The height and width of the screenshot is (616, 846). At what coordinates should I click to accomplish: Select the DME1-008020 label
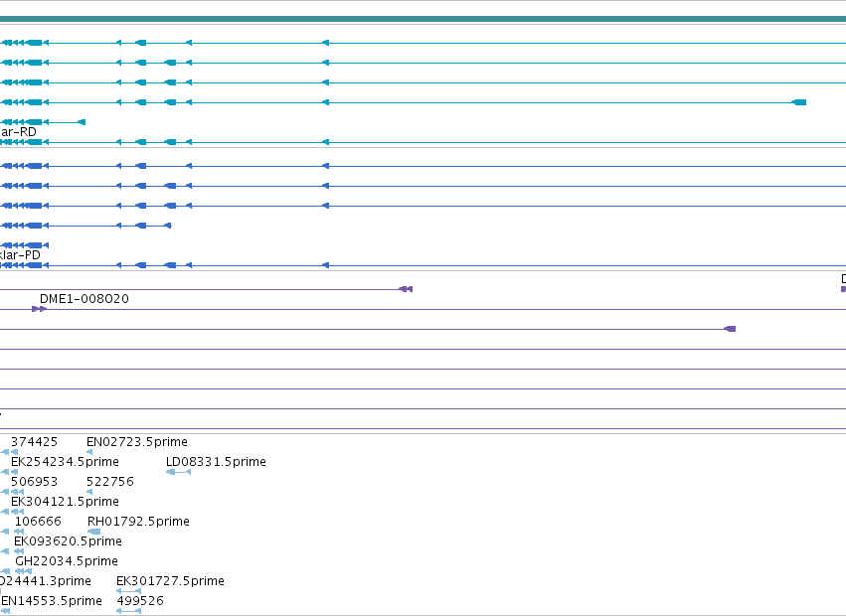(x=85, y=299)
